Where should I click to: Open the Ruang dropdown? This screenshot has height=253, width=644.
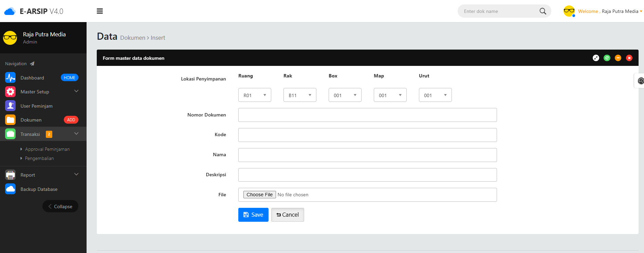(x=255, y=95)
